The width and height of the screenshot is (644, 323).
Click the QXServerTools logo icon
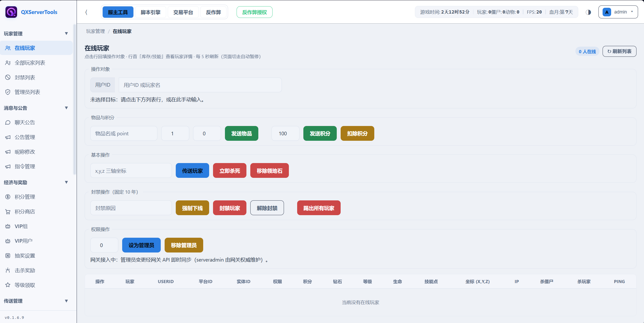(x=11, y=12)
